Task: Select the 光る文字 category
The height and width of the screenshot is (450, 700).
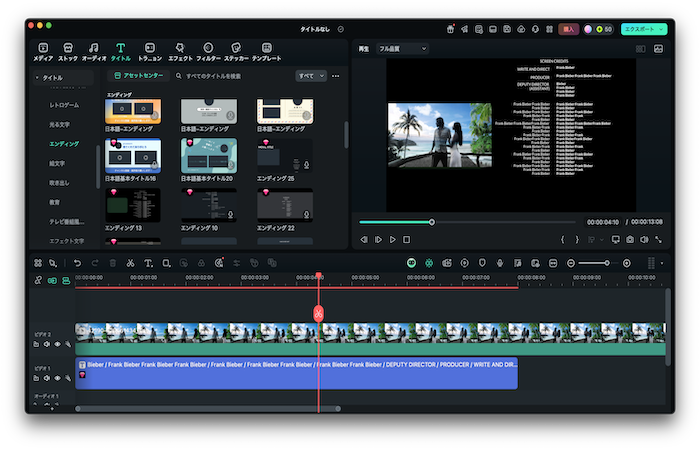Action: coord(59,125)
